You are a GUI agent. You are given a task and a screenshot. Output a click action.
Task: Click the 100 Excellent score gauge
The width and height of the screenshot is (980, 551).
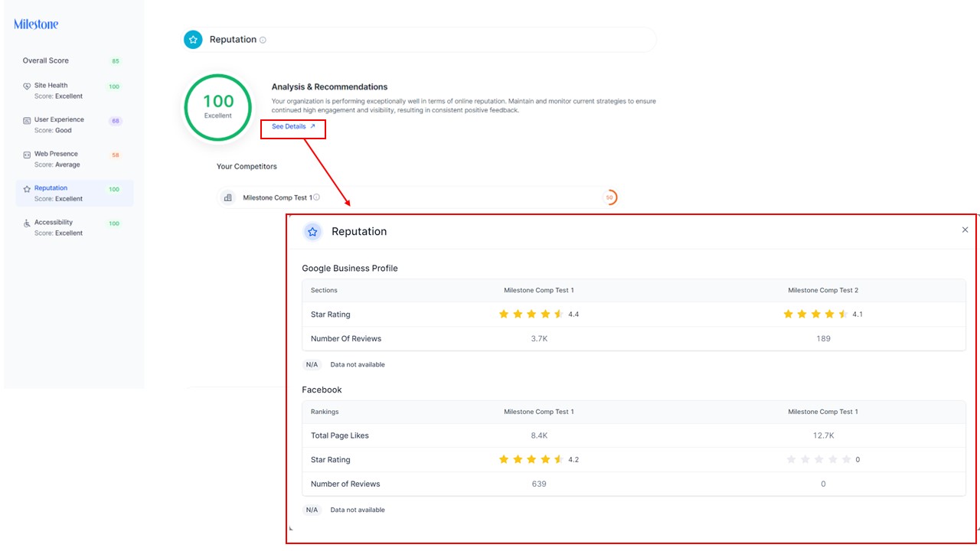tap(218, 108)
